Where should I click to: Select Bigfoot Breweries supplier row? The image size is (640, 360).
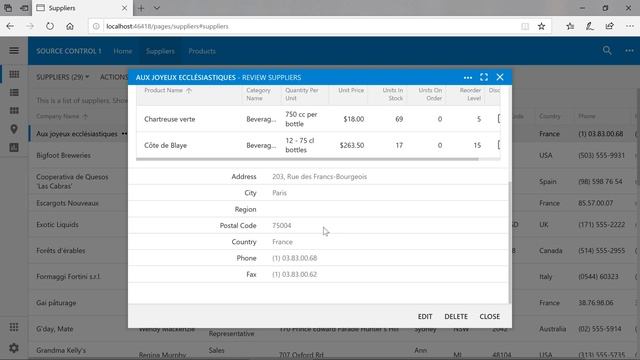pos(63,155)
